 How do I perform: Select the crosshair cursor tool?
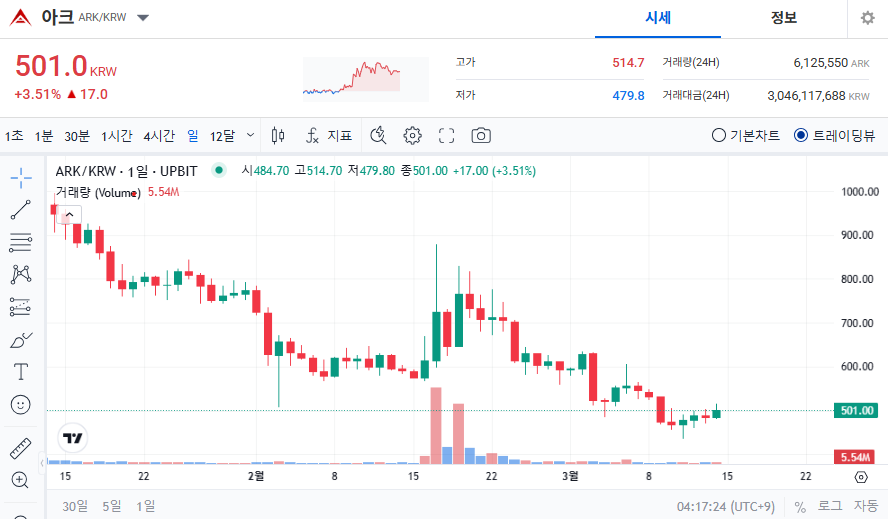(x=21, y=178)
